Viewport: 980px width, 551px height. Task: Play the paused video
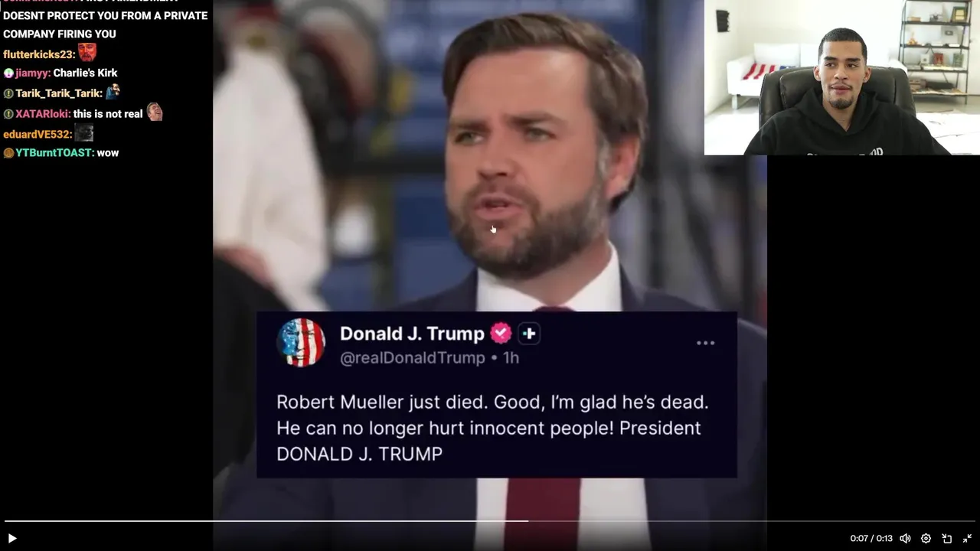click(11, 539)
